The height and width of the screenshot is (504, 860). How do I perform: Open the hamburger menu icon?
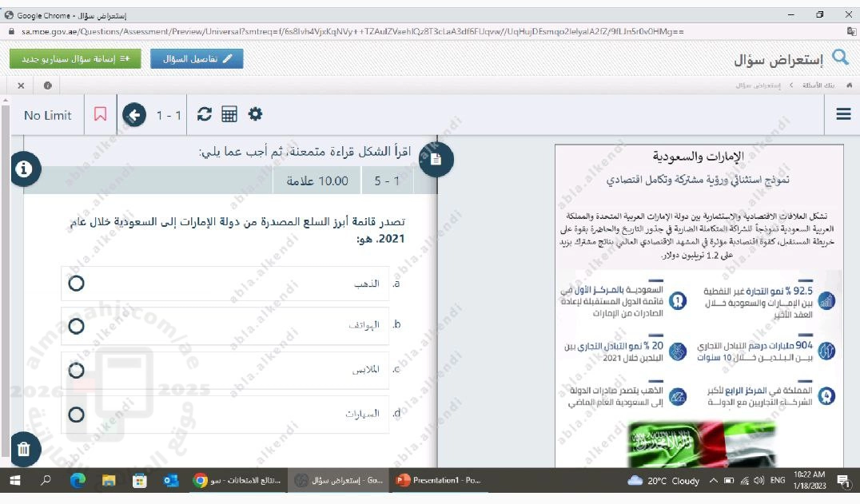click(x=843, y=114)
